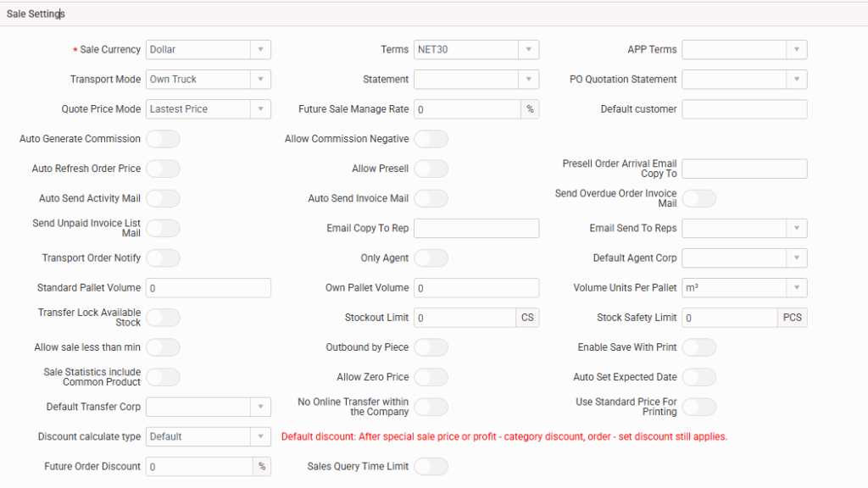
Task: Expand Quote Price Mode dropdown
Action: [208, 109]
